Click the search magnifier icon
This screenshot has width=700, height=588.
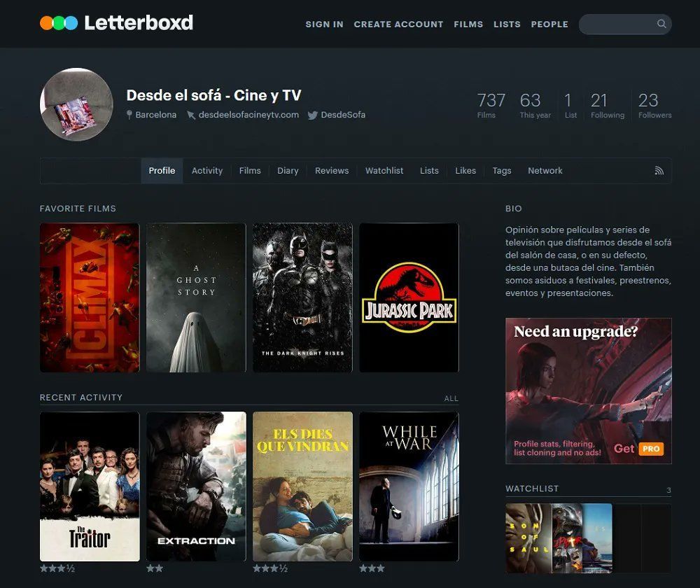click(661, 24)
